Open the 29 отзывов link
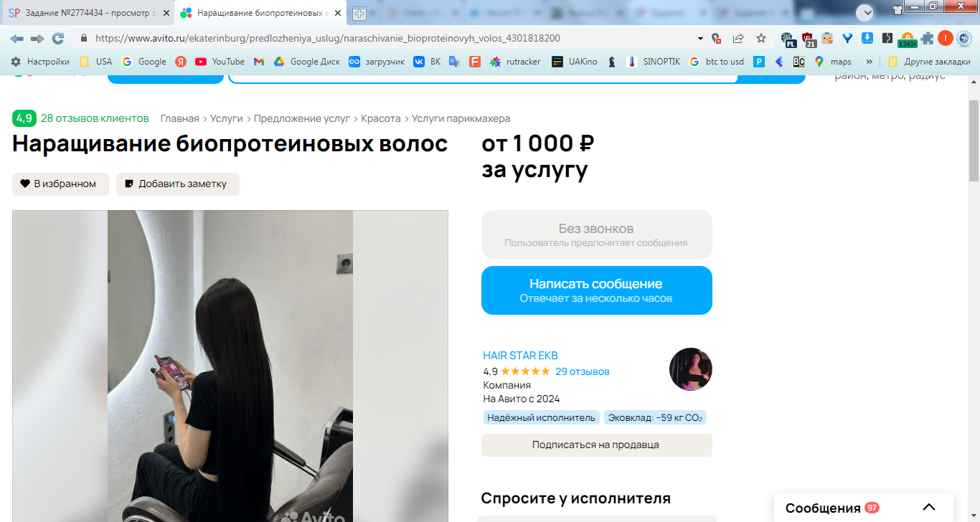The height and width of the screenshot is (522, 980). tap(582, 371)
